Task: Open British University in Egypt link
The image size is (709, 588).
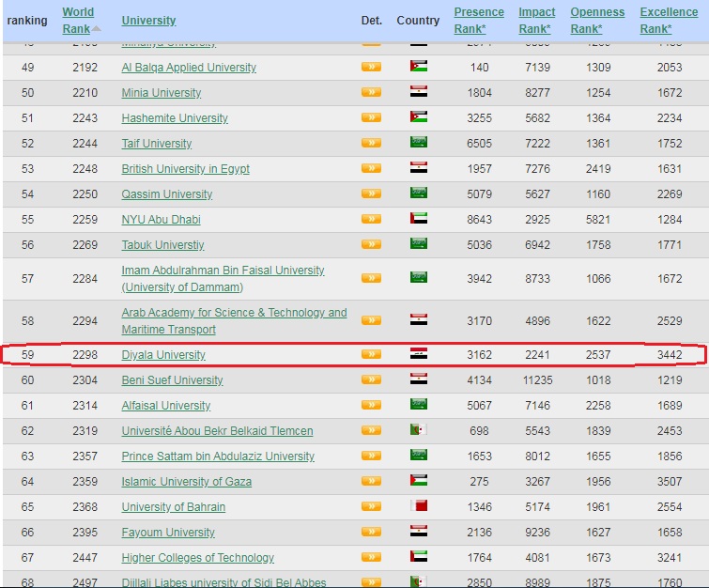Action: pos(185,169)
